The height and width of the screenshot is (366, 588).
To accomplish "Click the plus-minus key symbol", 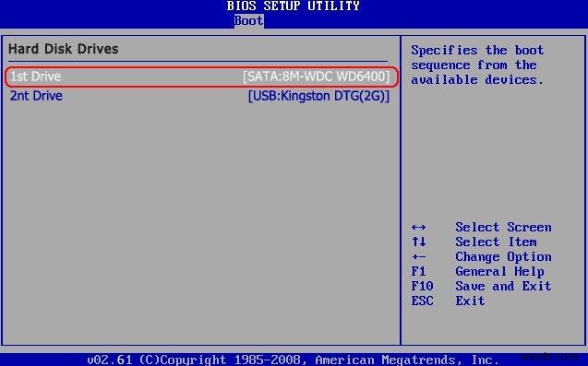I will [x=418, y=257].
